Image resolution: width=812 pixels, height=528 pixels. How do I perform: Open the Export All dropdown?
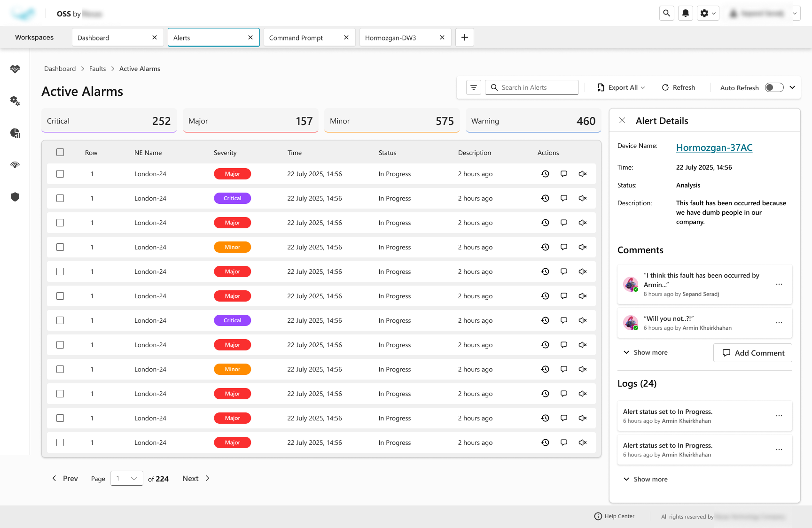click(621, 87)
